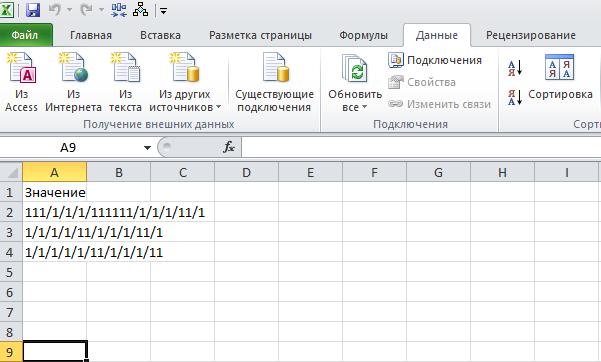Viewport: 601px width, 362px height.
Task: Select cell with 1/1/1/1/1/11/1/1/1/11
Action: tap(55, 252)
